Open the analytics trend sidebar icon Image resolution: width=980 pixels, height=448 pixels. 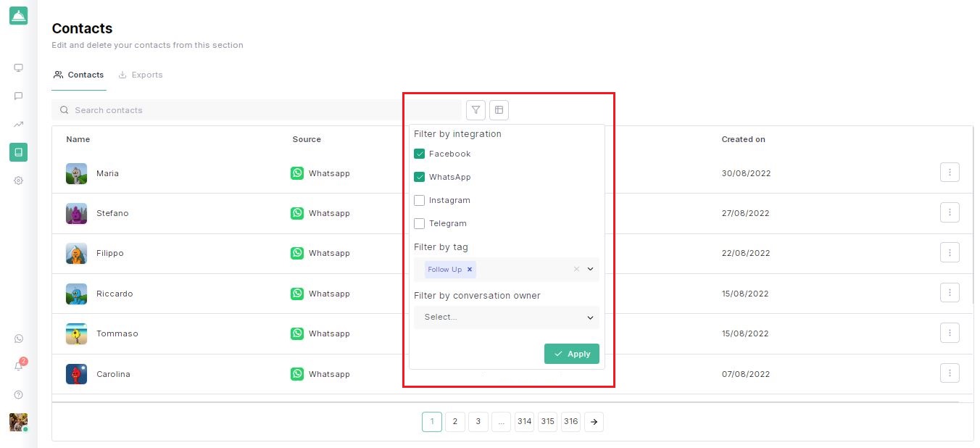coord(19,124)
